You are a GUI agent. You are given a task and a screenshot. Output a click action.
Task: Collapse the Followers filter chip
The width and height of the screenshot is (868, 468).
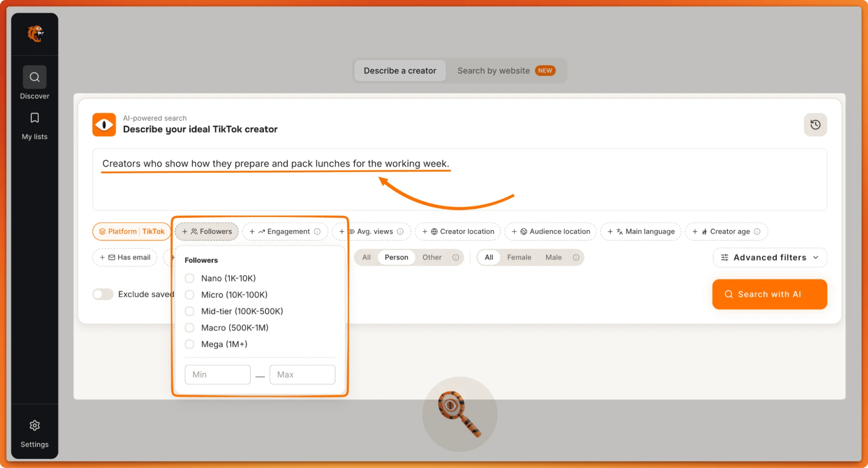tap(207, 232)
